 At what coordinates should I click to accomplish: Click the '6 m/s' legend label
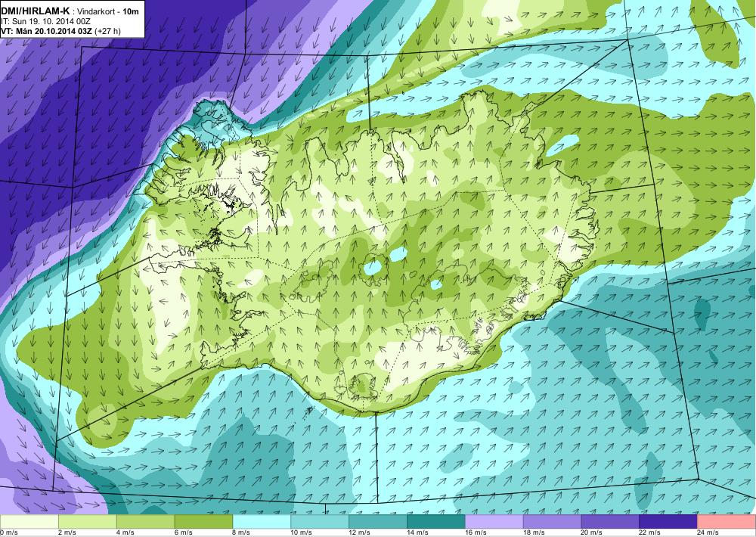tap(183, 532)
